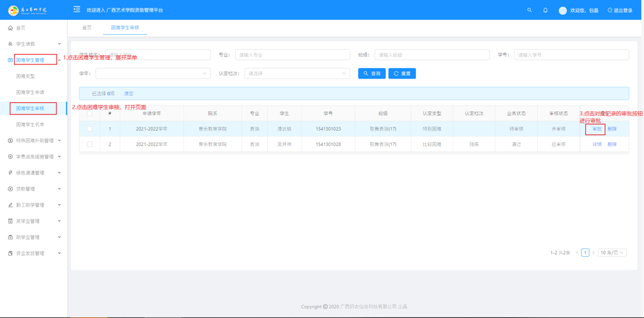Click the user avatar circle in header
This screenshot has width=644, height=318.
click(562, 10)
